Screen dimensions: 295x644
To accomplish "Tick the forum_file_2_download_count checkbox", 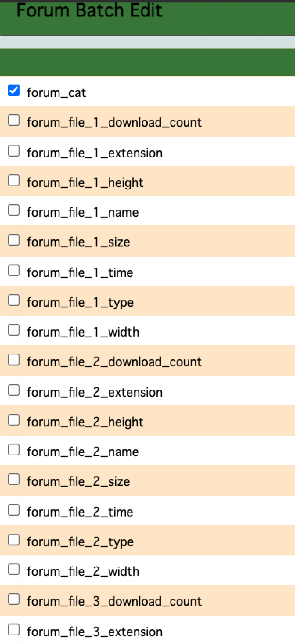I will coord(14,360).
